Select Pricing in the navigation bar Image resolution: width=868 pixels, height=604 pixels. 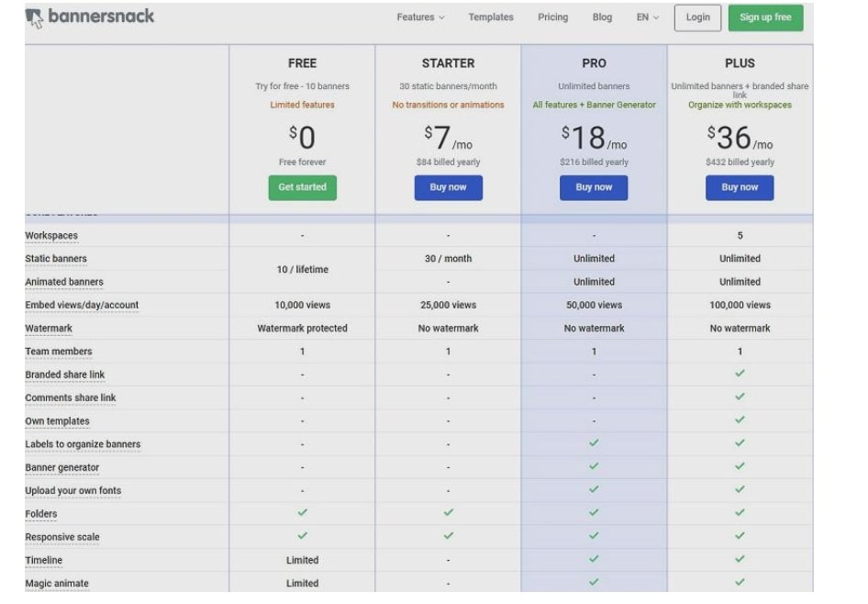pos(552,17)
